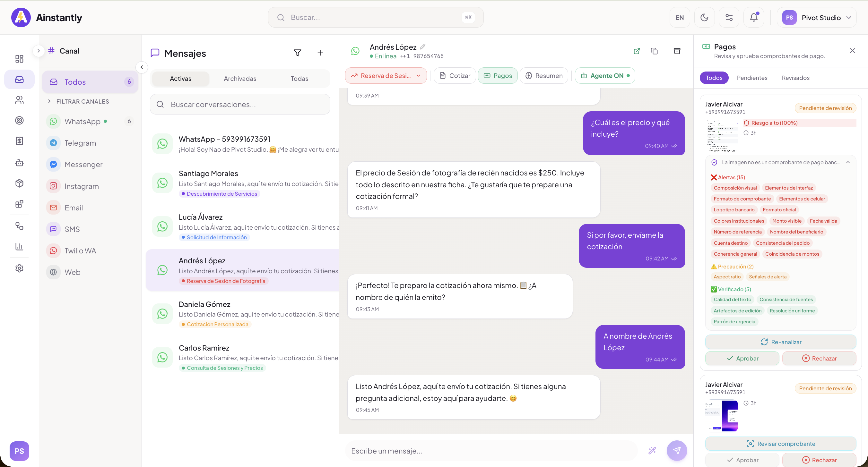
Task: Approve the first payment with Aprobar
Action: [x=742, y=358]
